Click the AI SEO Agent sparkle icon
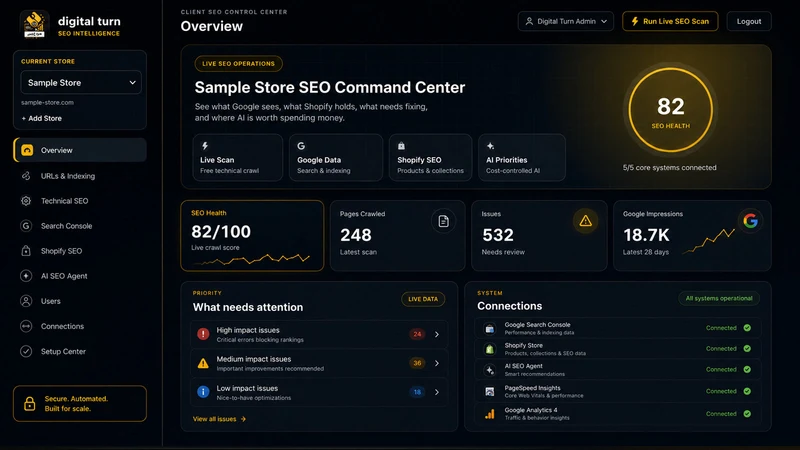This screenshot has width=800, height=450. (26, 276)
